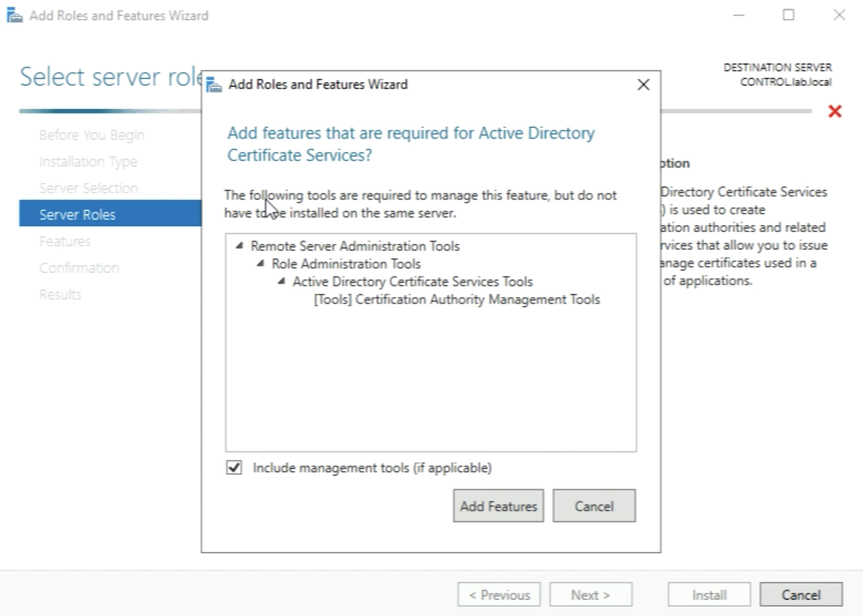Select the Installation Type step
Screen dimensions: 863x616
(x=88, y=162)
